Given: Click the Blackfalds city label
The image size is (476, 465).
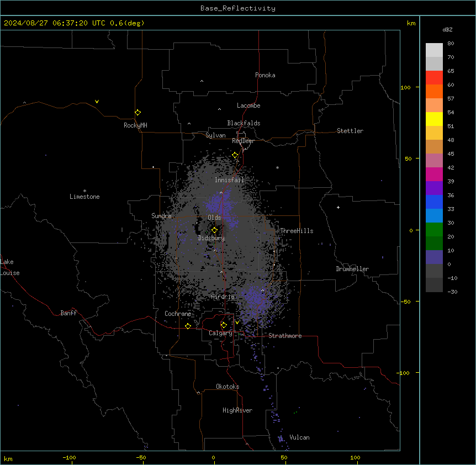Looking at the screenshot, I should [x=244, y=123].
